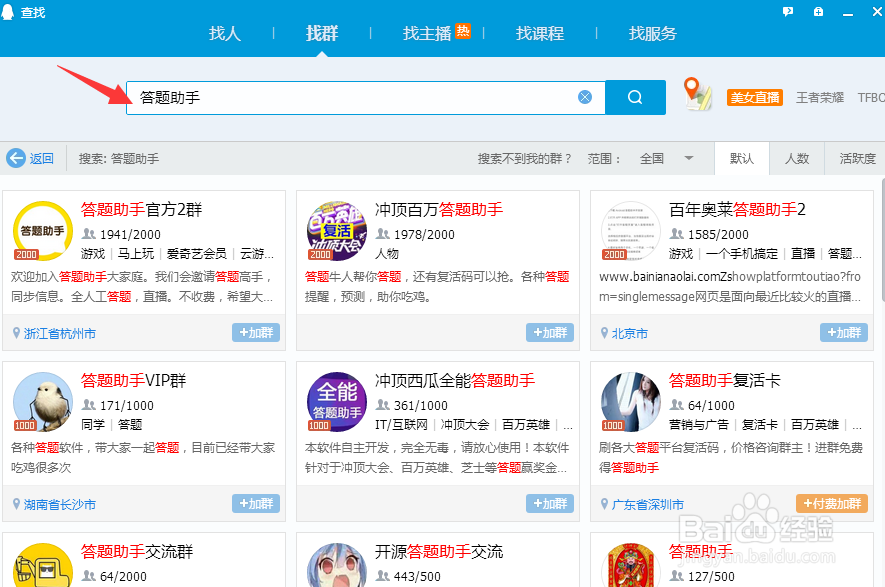
Task: Switch to 找服务 tab
Action: click(652, 34)
